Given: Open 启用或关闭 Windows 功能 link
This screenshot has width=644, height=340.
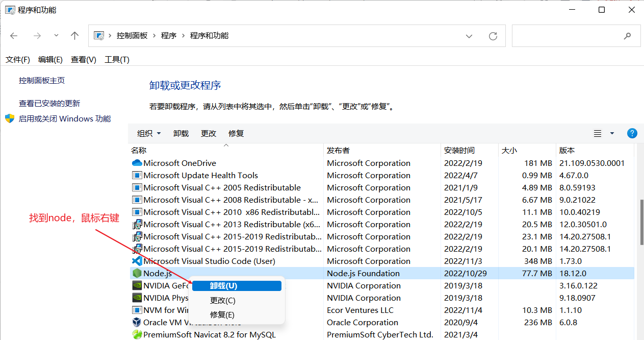Looking at the screenshot, I should click(65, 119).
